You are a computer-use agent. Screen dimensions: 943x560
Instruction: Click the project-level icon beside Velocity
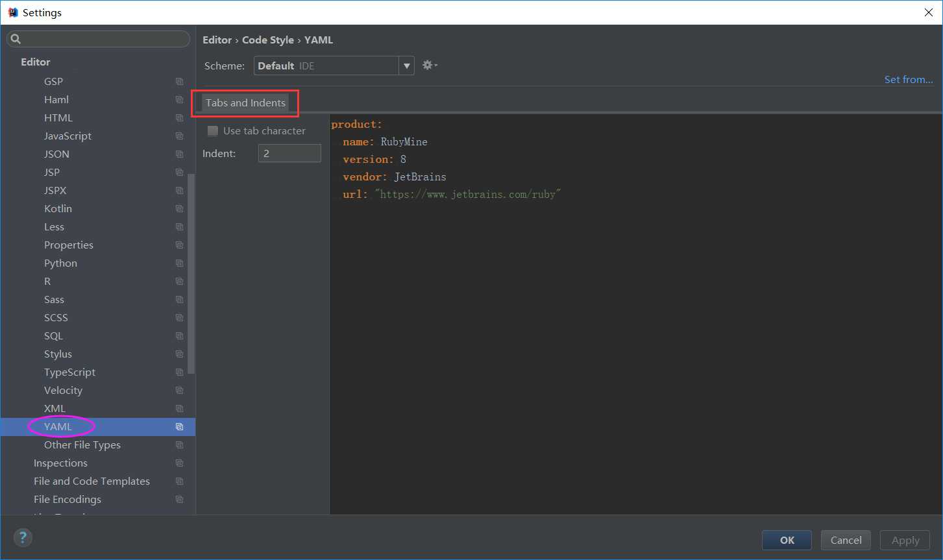(x=179, y=391)
